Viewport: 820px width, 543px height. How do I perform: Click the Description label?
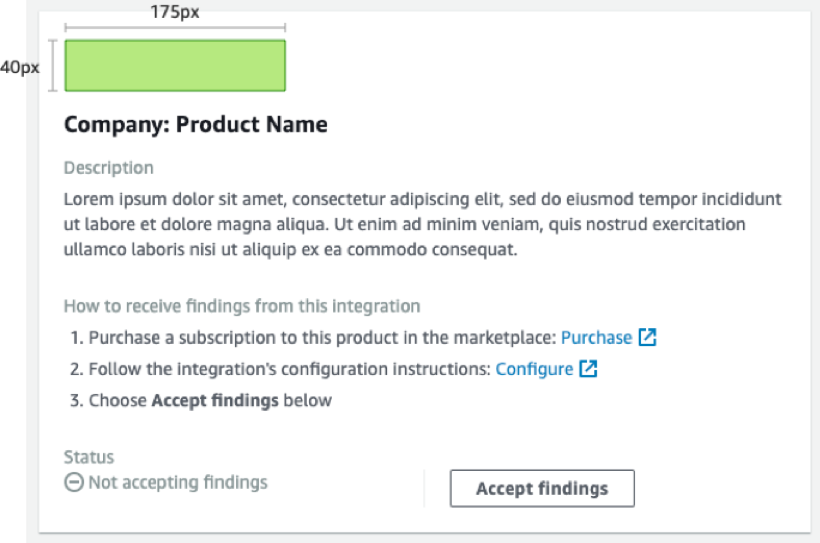click(x=109, y=168)
